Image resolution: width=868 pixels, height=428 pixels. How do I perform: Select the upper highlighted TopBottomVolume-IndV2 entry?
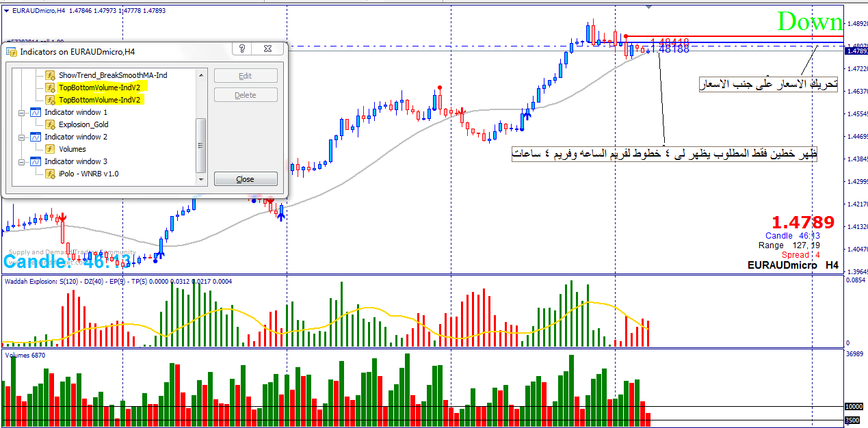[x=103, y=88]
